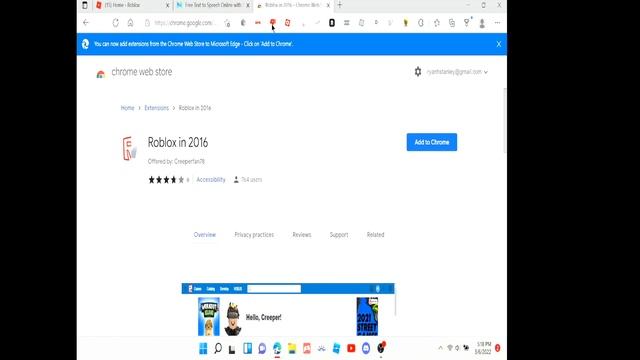640x360 pixels.
Task: Select the Overview tab
Action: click(204, 235)
